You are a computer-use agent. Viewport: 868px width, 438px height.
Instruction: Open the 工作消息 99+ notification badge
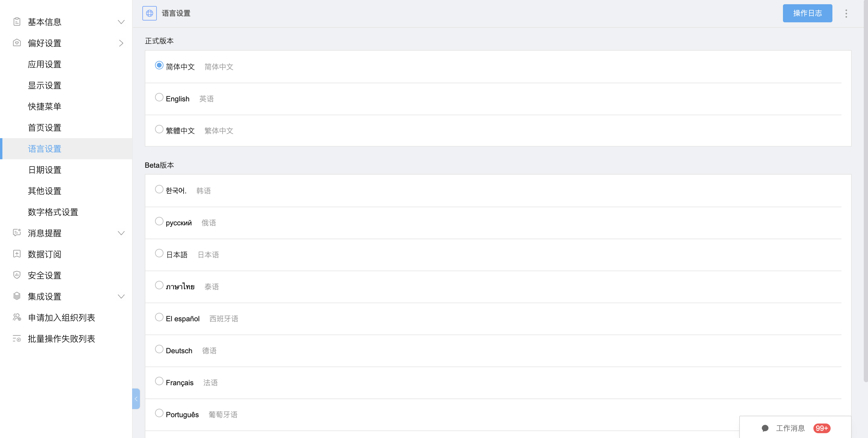tap(822, 428)
